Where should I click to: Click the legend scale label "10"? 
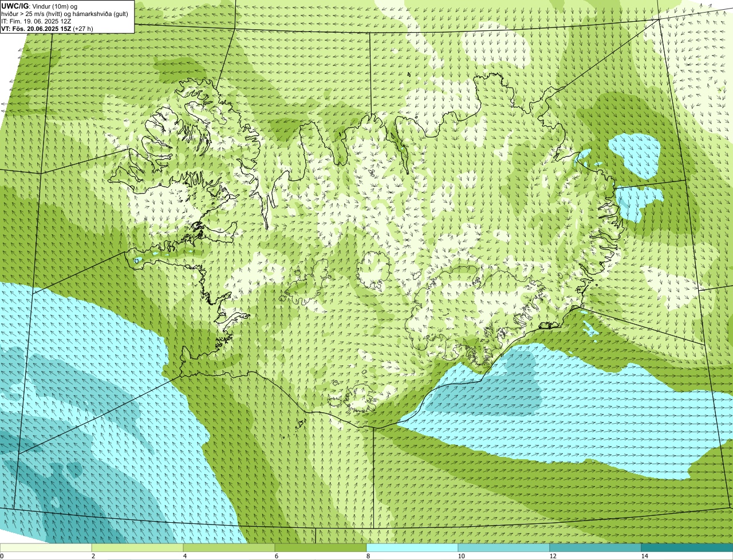461,556
